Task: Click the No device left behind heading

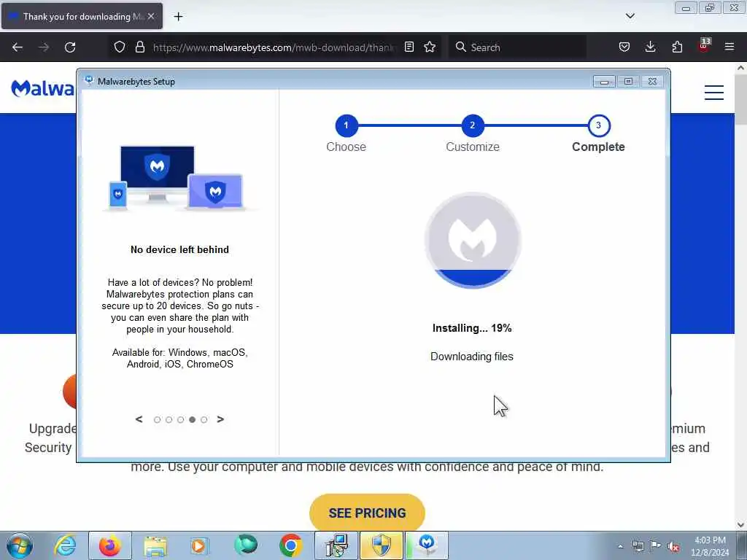Action: 179,249
